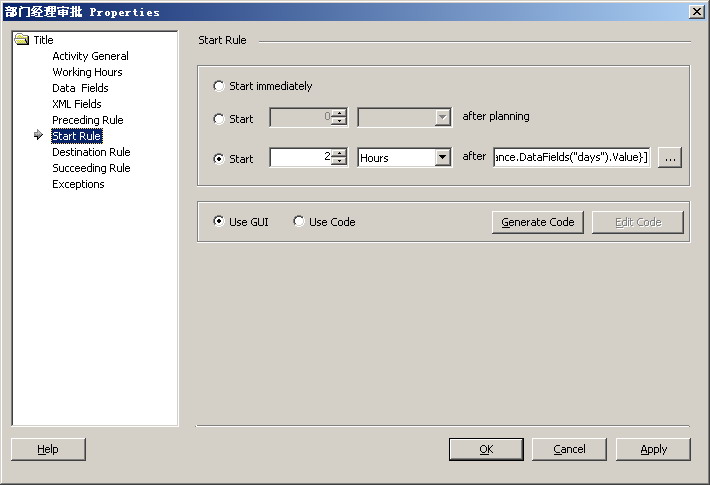Click the DataFields("days").Value input field
This screenshot has width=710, height=485.
point(572,157)
